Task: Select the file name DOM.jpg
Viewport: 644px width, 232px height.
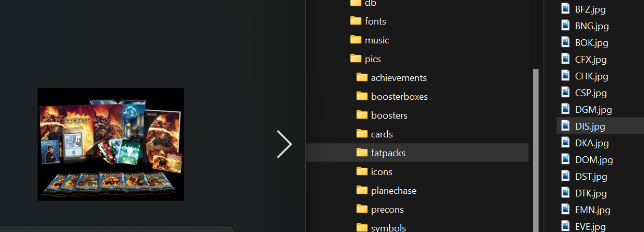Action: 594,159
